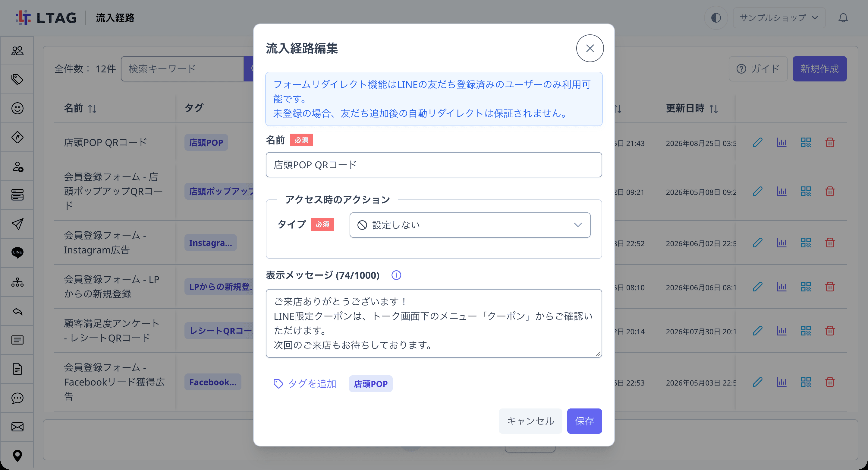Toggle the dark mode contrast icon
868x470 pixels.
coord(716,18)
